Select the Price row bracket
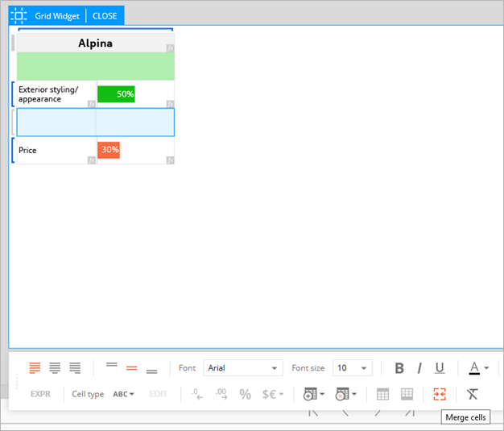This screenshot has width=504, height=431. point(13,150)
